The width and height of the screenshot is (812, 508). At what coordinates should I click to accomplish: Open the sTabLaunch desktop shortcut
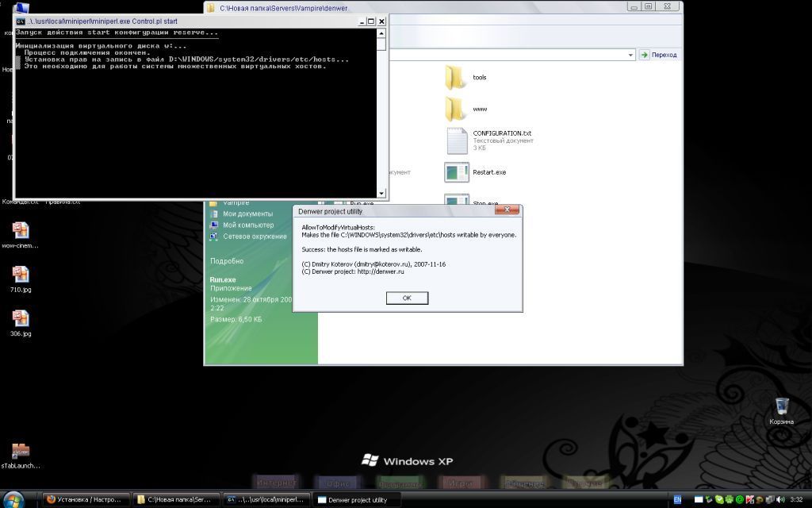click(21, 456)
